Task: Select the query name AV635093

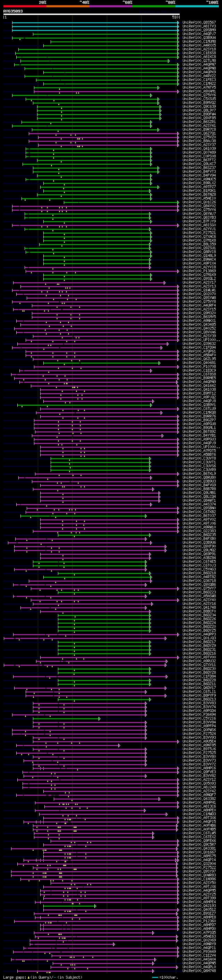Action: pos(13,11)
